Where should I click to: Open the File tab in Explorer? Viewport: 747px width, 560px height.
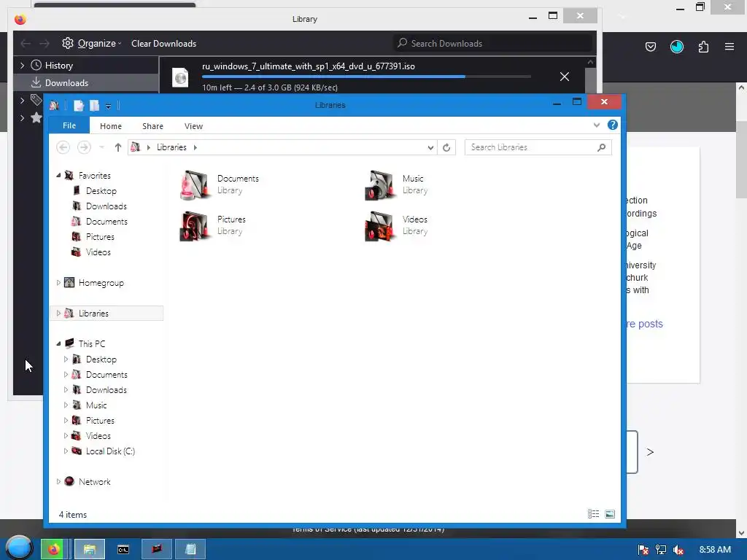click(69, 125)
